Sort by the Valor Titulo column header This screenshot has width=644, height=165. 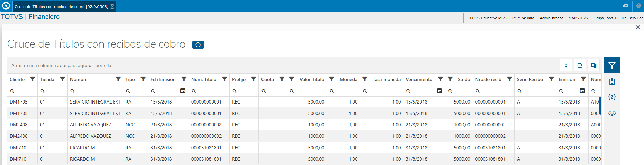coord(312,79)
